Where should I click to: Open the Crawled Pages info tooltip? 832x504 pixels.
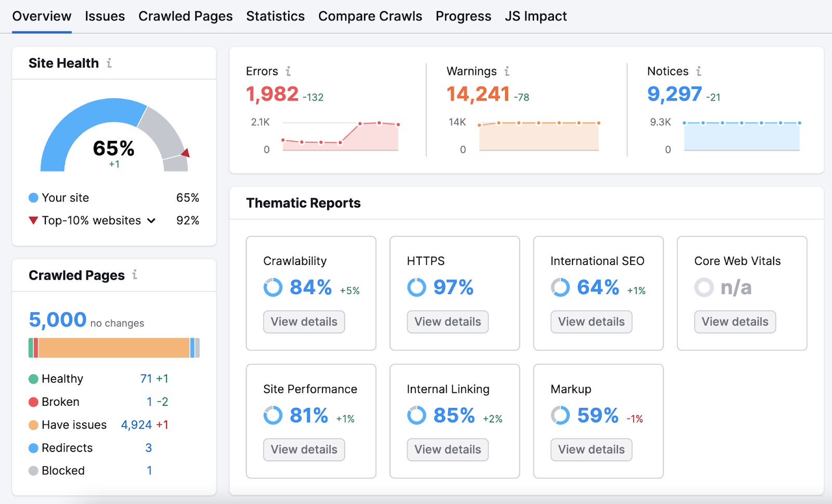pyautogui.click(x=135, y=275)
